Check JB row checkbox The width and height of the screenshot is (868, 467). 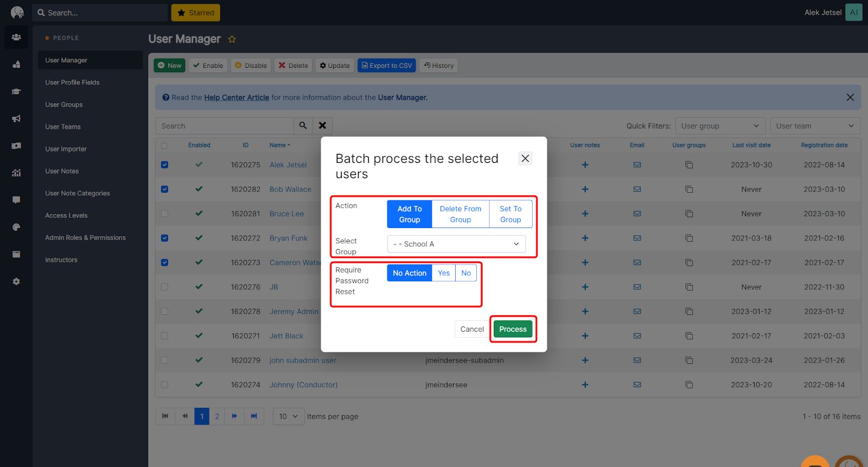tap(164, 287)
